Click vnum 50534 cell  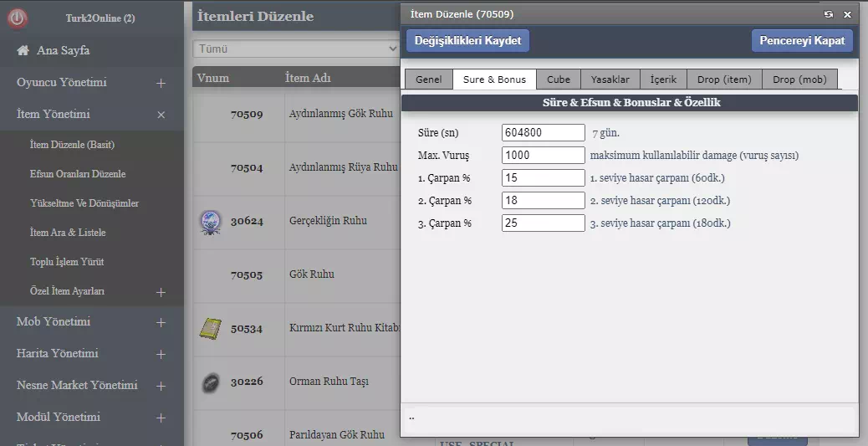tap(247, 329)
